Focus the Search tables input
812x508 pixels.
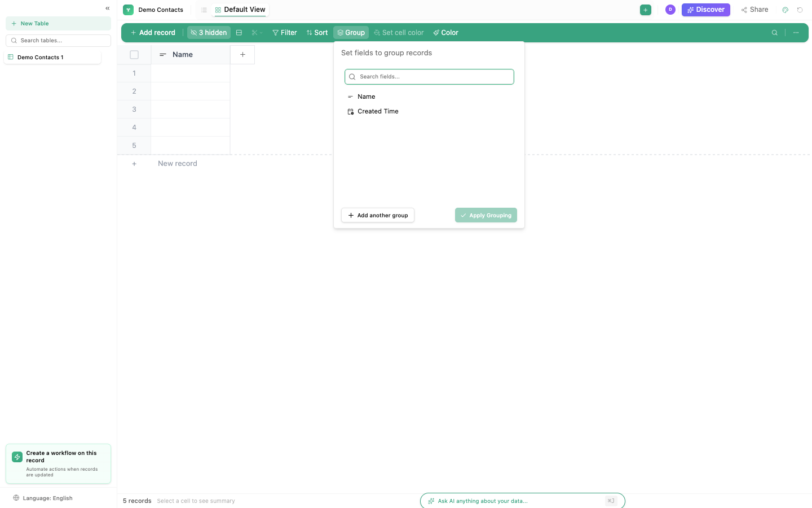[58, 41]
